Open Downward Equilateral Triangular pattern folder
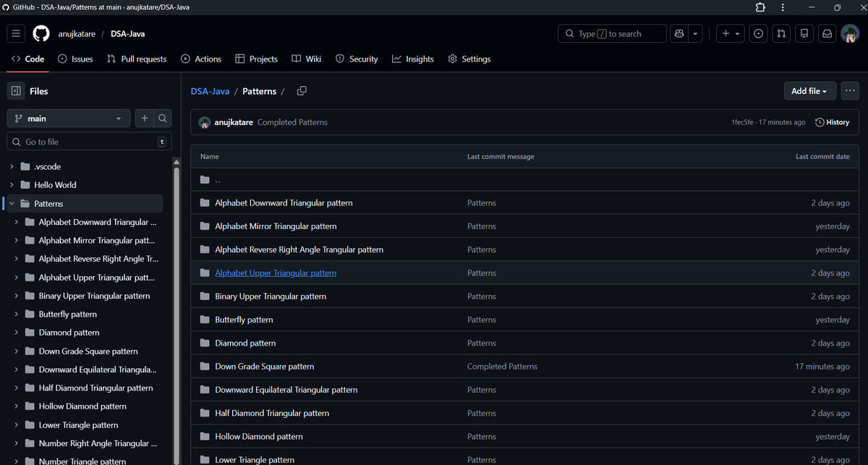The image size is (868, 465). click(x=286, y=390)
